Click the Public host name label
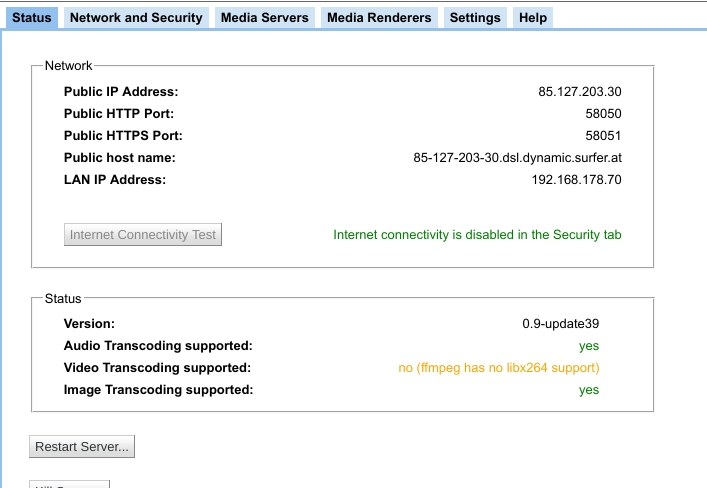The height and width of the screenshot is (488, 707). (119, 158)
